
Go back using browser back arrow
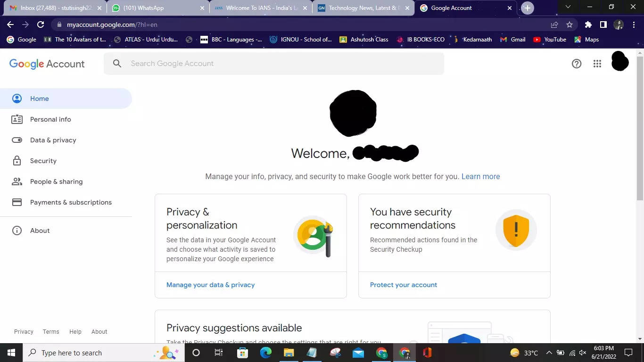coord(10,25)
